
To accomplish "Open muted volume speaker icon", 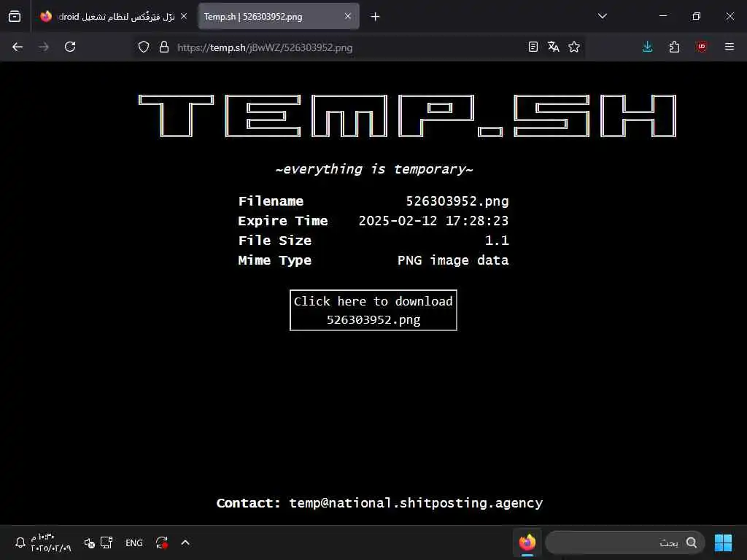I will [x=89, y=542].
